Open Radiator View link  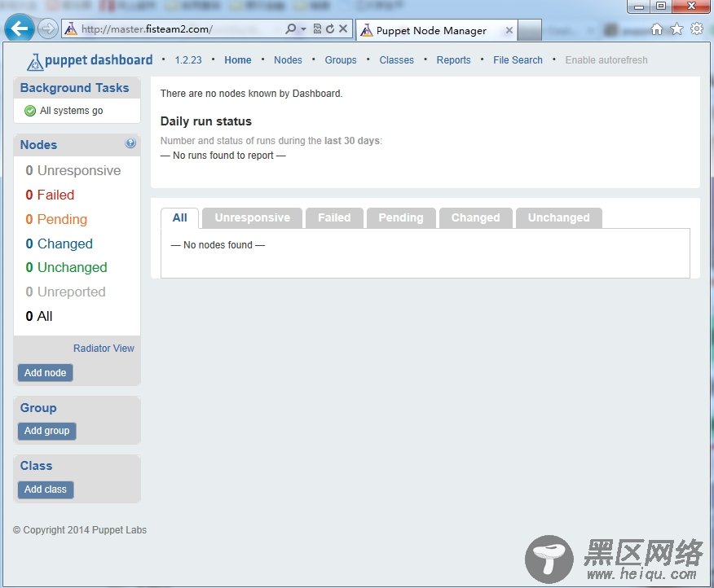104,349
